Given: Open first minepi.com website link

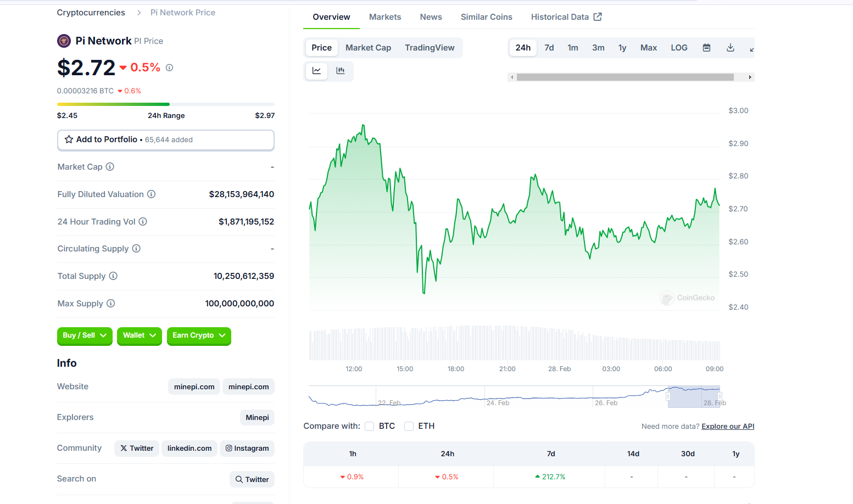Looking at the screenshot, I should (194, 387).
